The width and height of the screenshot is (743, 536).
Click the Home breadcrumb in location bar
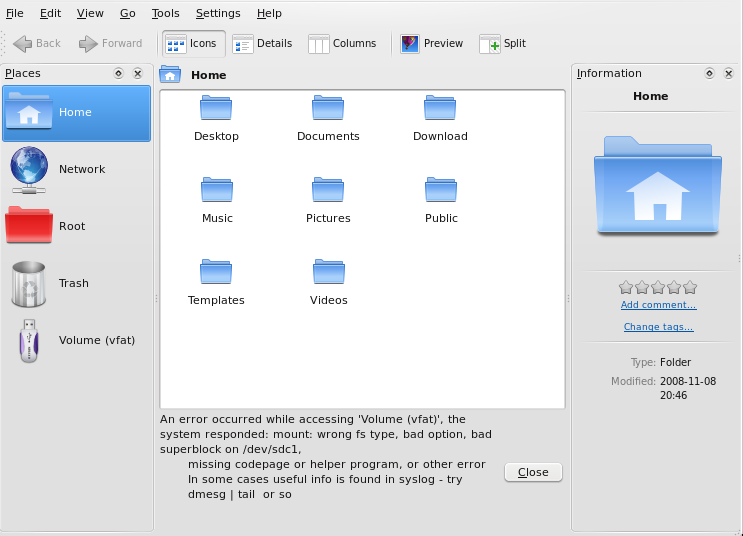point(208,75)
